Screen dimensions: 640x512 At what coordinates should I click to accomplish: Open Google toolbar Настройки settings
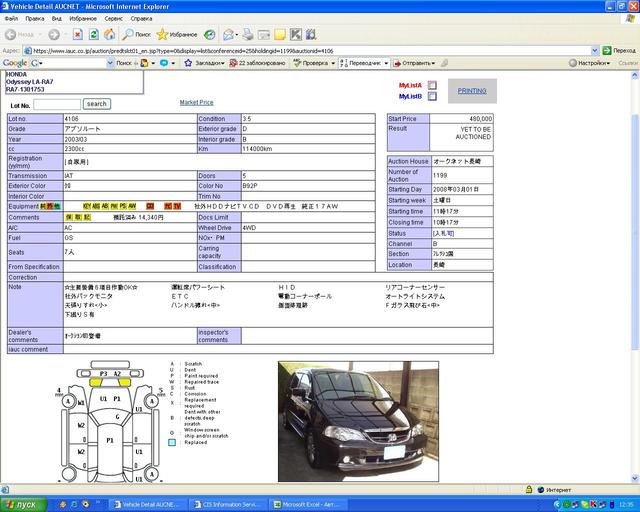coord(589,63)
